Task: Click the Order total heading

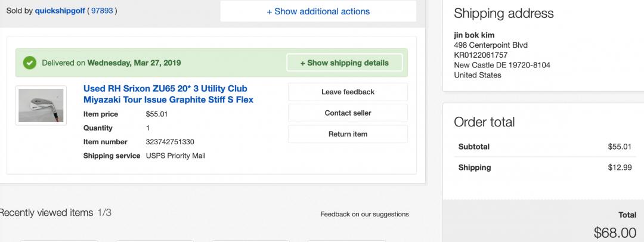Action: [x=484, y=122]
